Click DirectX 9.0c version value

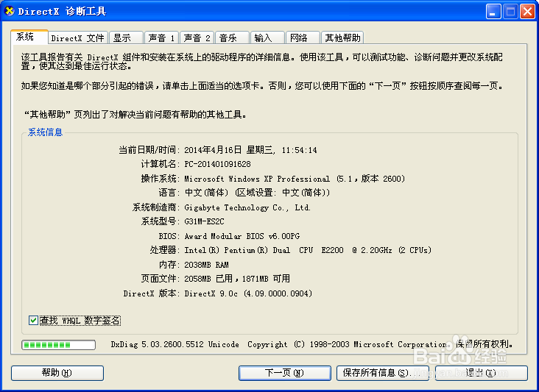pos(248,293)
